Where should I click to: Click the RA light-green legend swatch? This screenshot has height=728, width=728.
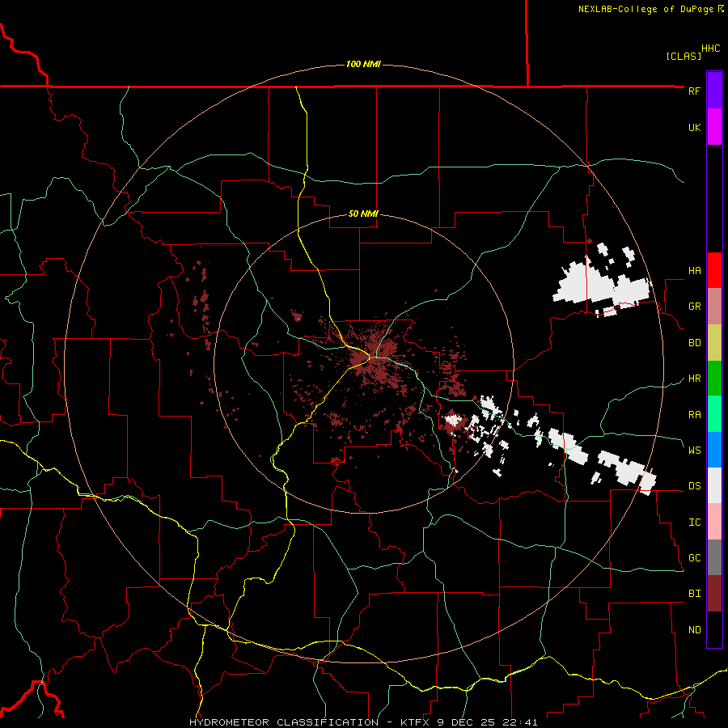click(x=714, y=414)
